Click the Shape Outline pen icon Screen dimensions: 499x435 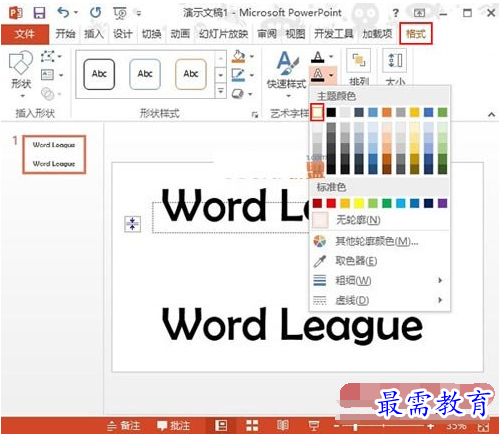coord(239,75)
